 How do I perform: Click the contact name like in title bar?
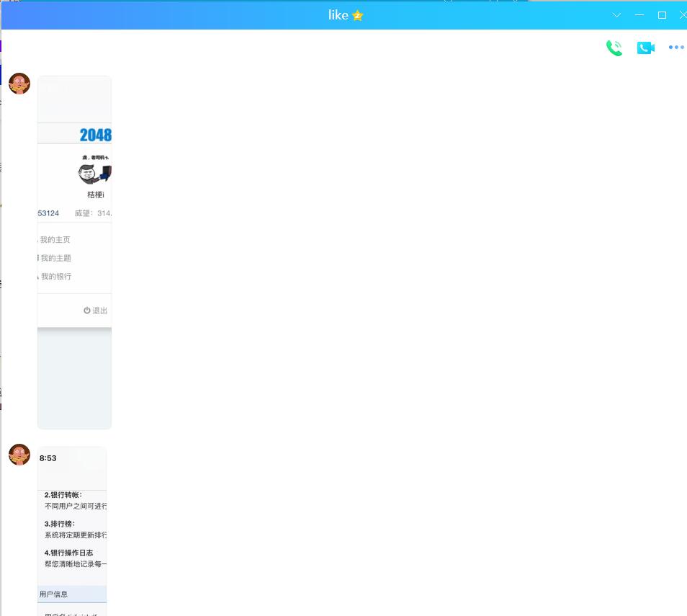pyautogui.click(x=338, y=15)
